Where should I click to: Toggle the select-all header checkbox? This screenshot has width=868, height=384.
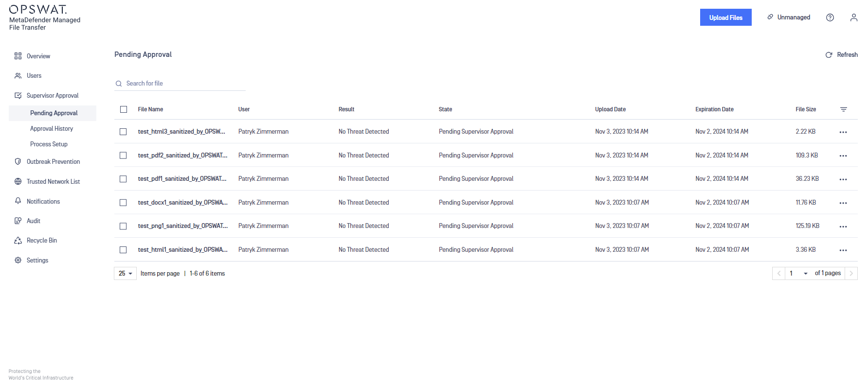coord(124,109)
